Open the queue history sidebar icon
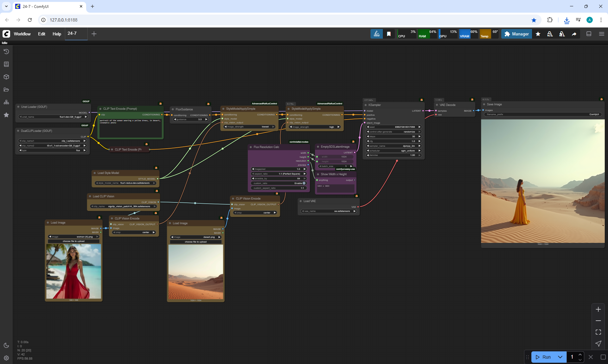The height and width of the screenshot is (364, 608). coord(6,52)
